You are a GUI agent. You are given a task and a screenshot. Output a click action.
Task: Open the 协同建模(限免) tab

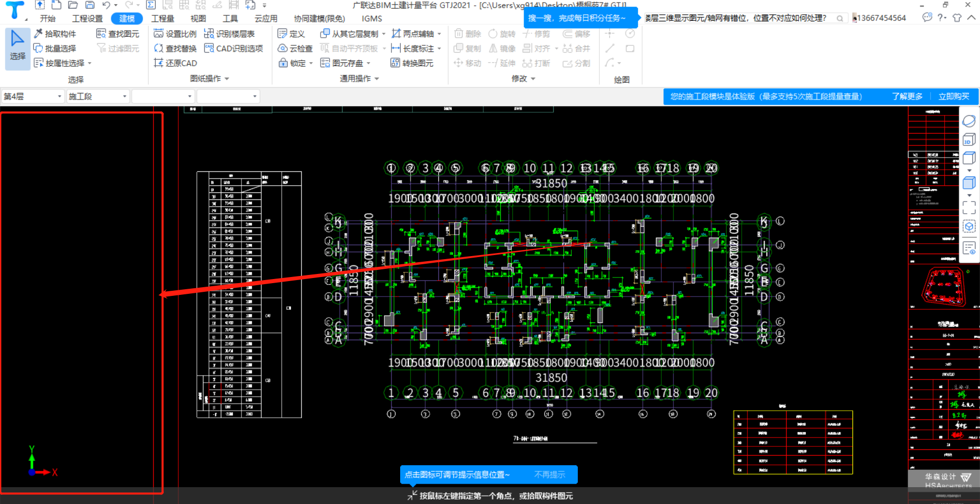[320, 18]
